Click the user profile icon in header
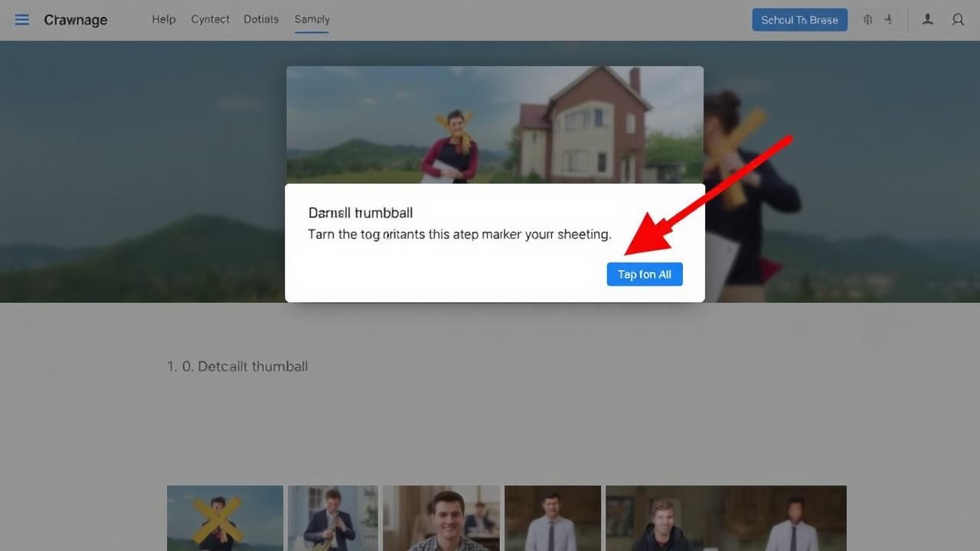This screenshot has height=551, width=980. click(927, 20)
